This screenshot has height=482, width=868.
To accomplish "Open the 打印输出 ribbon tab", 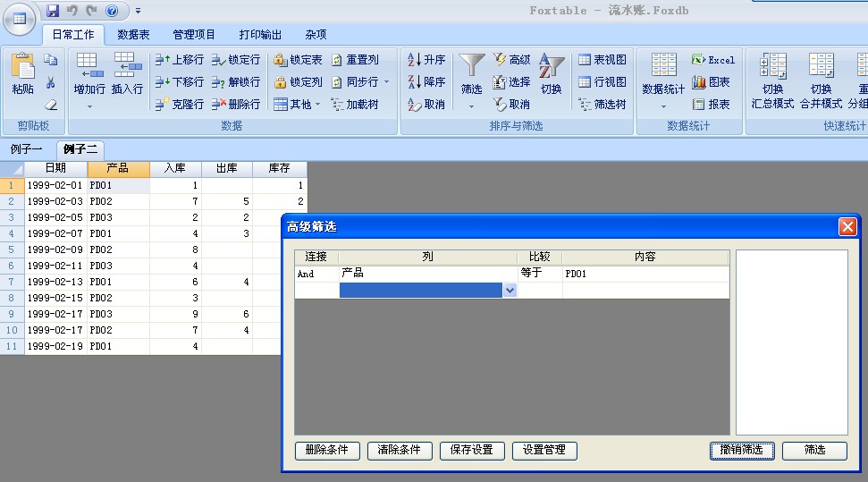I will point(260,35).
